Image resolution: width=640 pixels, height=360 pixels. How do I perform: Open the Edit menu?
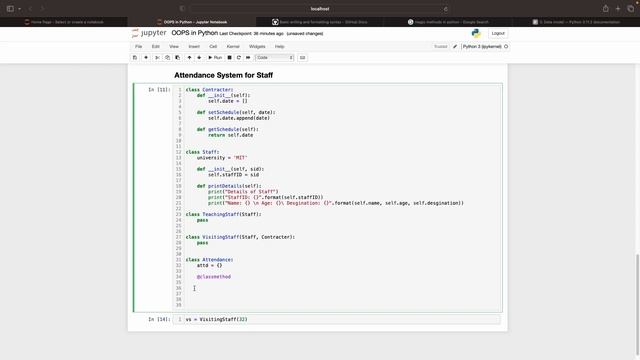point(156,47)
